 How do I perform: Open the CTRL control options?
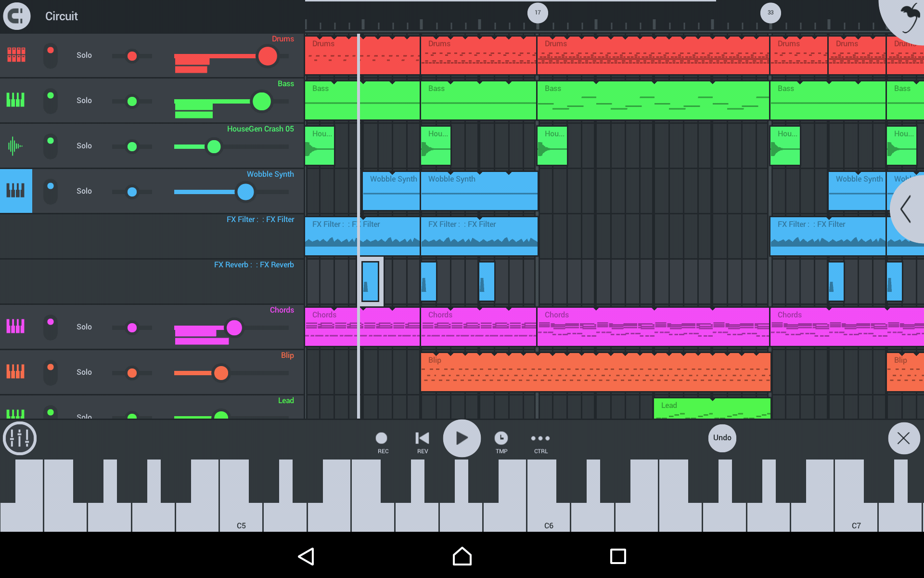540,437
